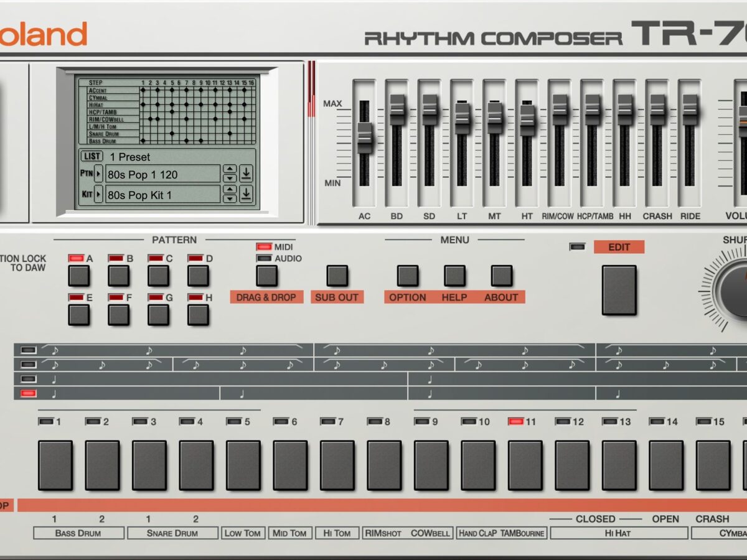Select the RIMshot COWbell instrument label
Image resolution: width=747 pixels, height=560 pixels.
[408, 533]
